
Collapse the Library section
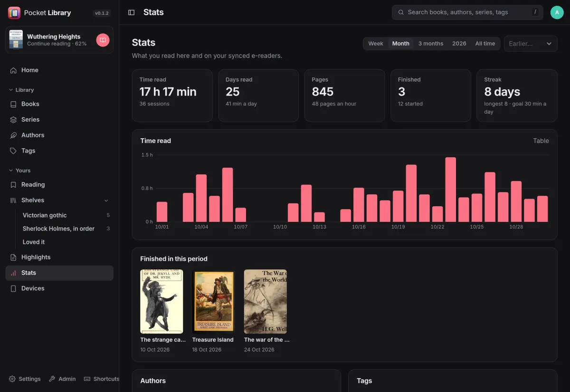21,90
